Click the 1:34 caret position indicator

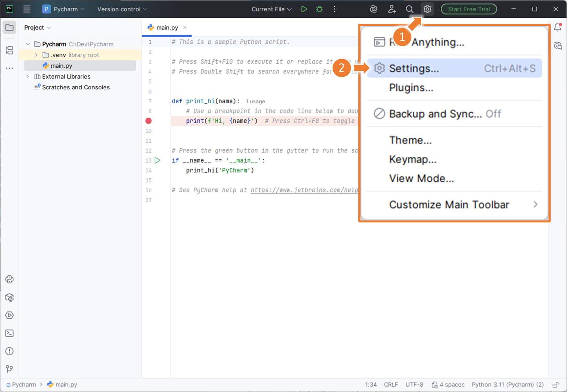pyautogui.click(x=371, y=385)
